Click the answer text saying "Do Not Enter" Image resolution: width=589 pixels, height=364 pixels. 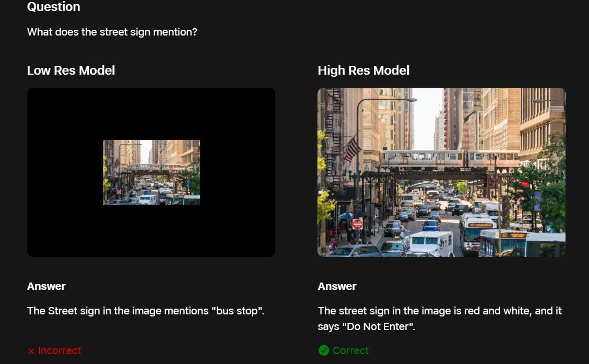440,319
